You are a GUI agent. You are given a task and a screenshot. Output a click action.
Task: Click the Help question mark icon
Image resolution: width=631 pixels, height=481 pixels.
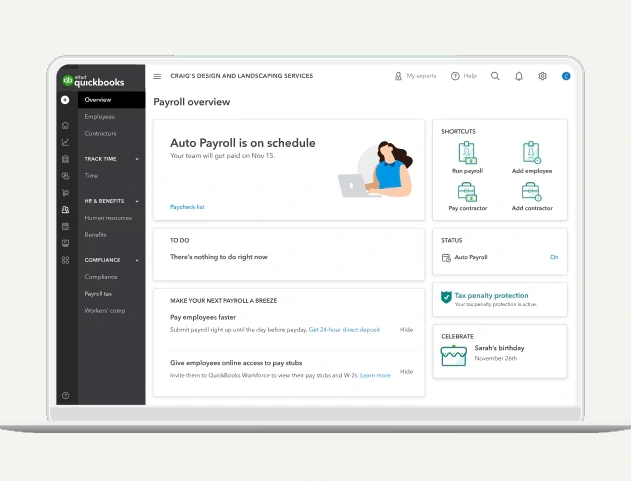point(455,76)
